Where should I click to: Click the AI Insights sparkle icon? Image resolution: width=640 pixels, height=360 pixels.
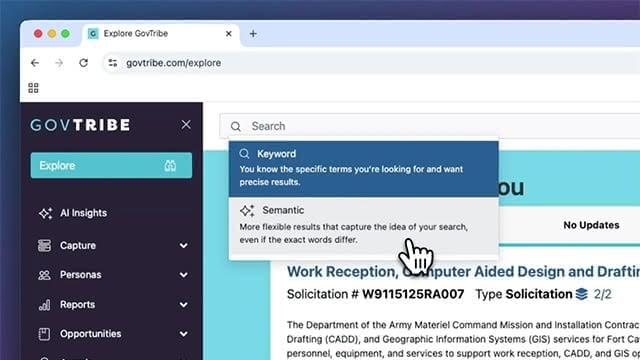pos(45,213)
